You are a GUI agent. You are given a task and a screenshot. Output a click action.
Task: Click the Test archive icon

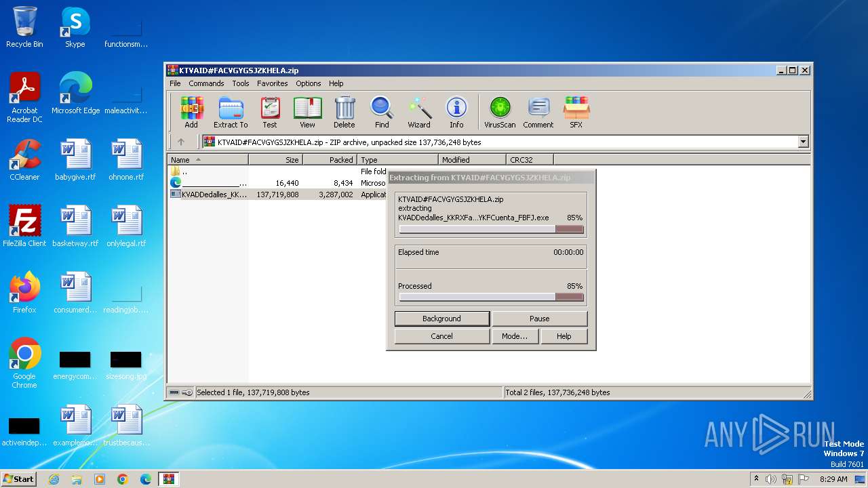[x=270, y=112]
